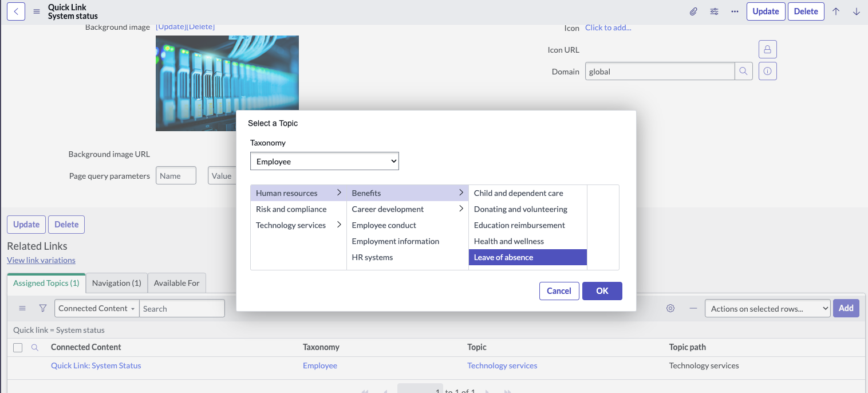This screenshot has height=393, width=868.
Task: Select Employment information topic
Action: (x=408, y=241)
